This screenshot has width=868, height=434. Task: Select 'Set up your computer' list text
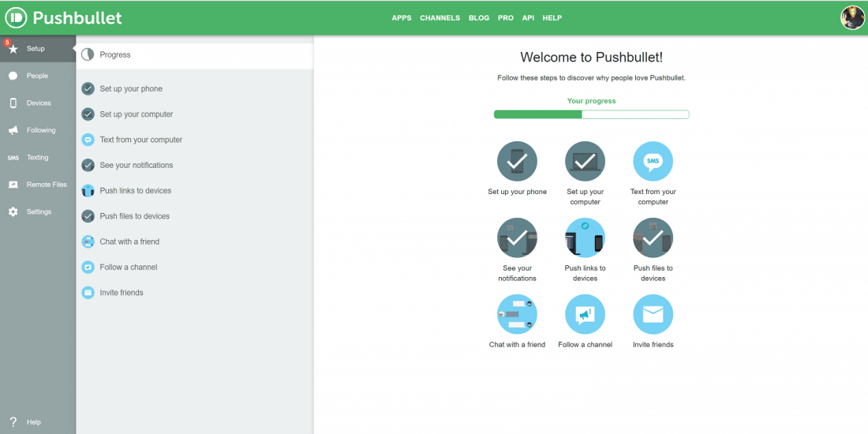point(137,114)
